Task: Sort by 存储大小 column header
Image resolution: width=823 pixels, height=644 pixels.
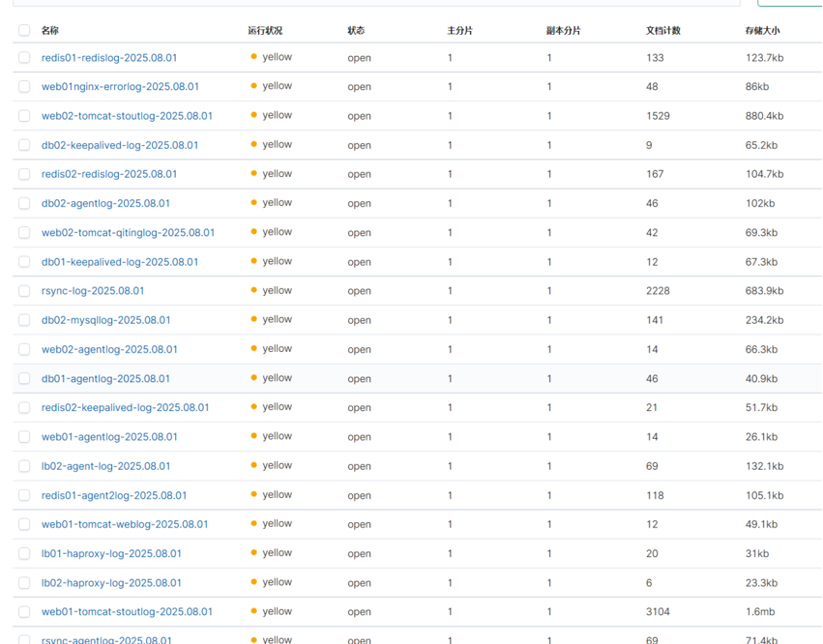Action: click(762, 30)
